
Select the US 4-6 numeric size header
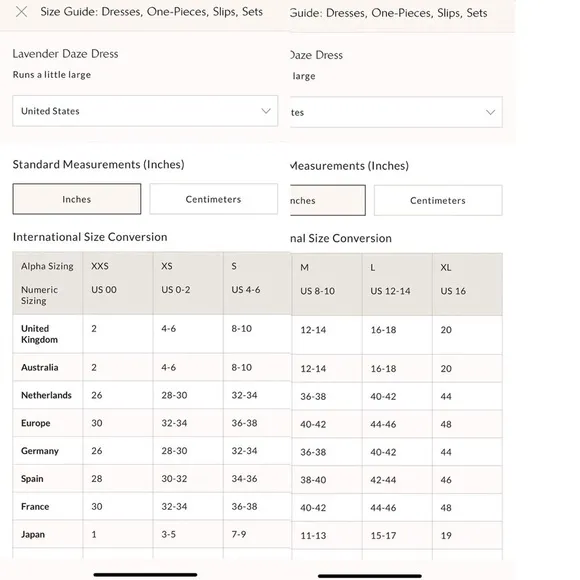(x=246, y=290)
